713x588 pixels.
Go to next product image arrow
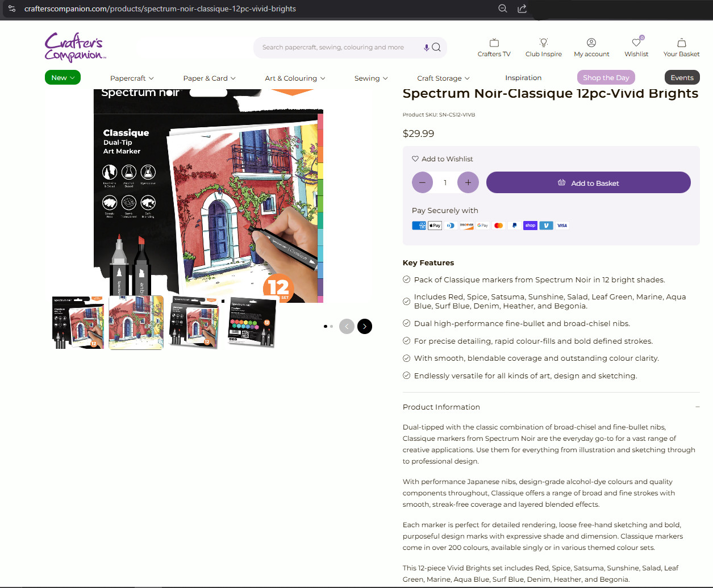click(365, 326)
